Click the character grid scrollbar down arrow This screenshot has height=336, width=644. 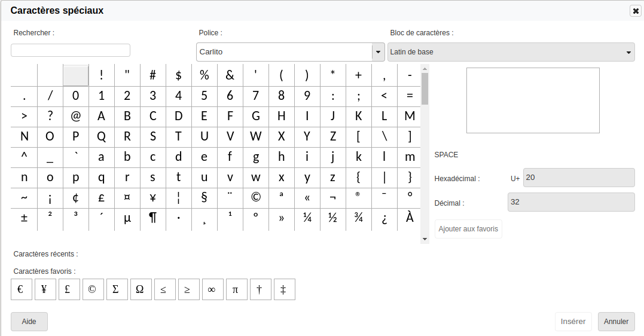click(x=425, y=239)
